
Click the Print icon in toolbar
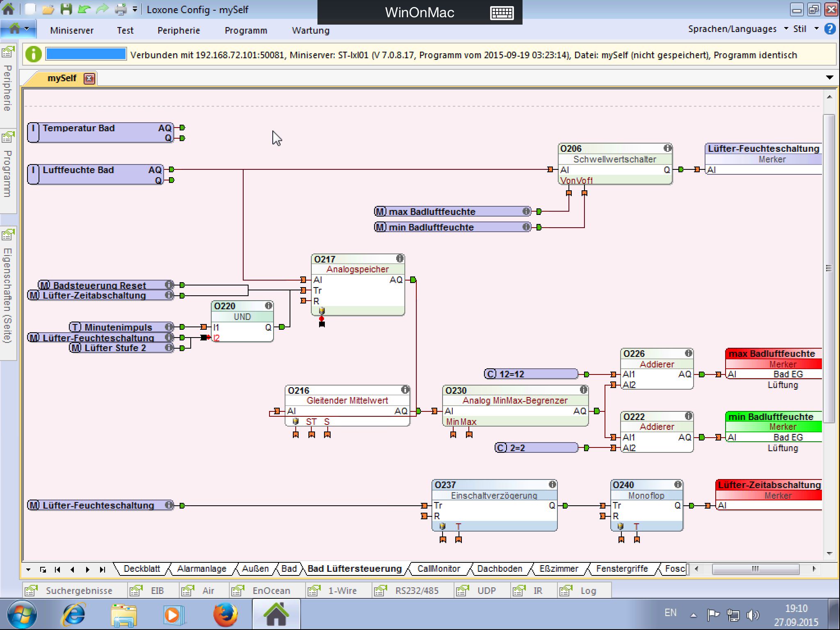tap(121, 9)
